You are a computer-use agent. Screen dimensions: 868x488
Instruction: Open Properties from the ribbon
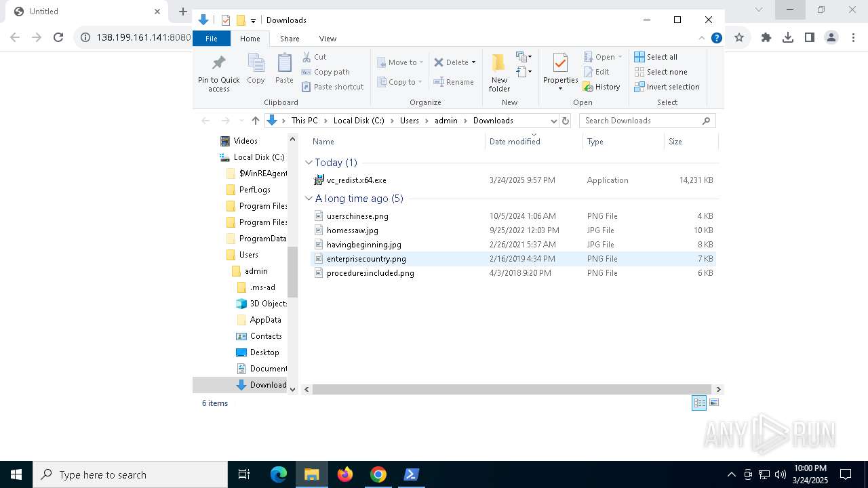click(x=560, y=71)
